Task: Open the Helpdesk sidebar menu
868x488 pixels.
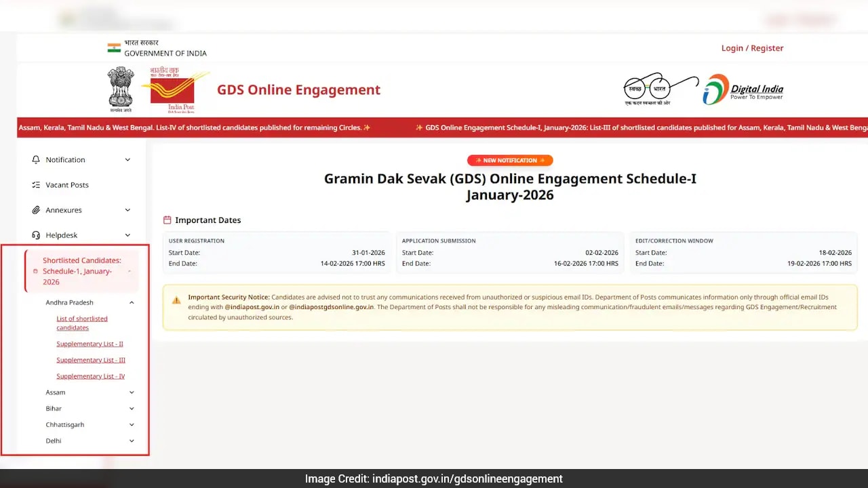Action: coord(81,235)
